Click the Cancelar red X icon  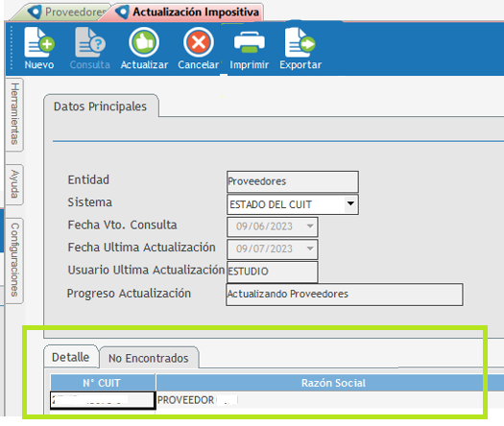tap(199, 42)
